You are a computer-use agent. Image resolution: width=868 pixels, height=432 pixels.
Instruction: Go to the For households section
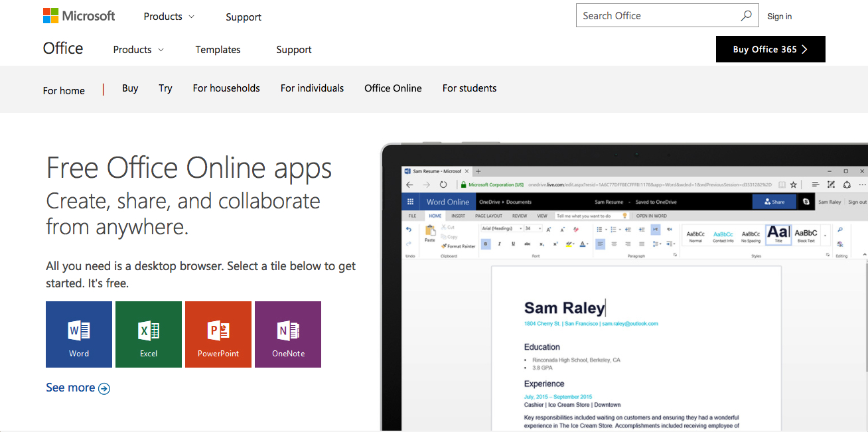[226, 88]
